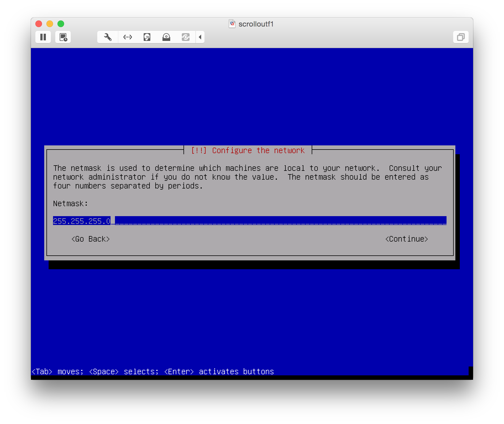
Task: Minimize the scrolloutf1 window
Action: click(x=50, y=24)
